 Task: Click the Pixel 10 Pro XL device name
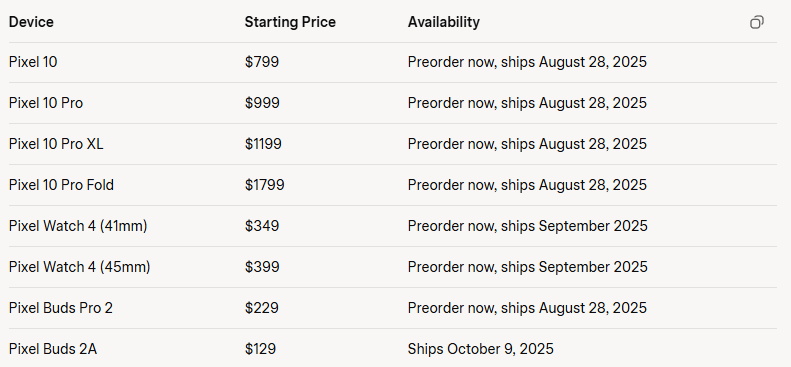[56, 144]
